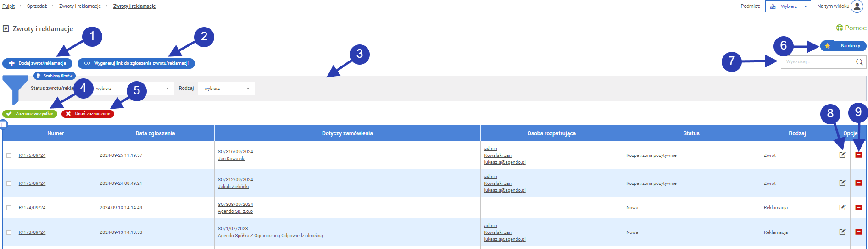This screenshot has width=868, height=249.
Task: Open the Status zwrotu/reklamacji dropdown
Action: click(x=133, y=89)
